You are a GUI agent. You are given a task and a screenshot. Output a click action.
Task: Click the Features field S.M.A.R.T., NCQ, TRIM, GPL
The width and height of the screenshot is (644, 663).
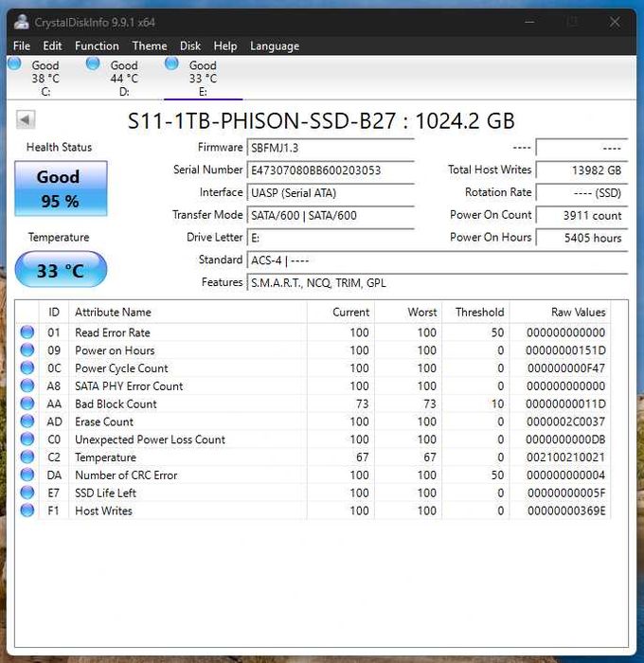(438, 282)
